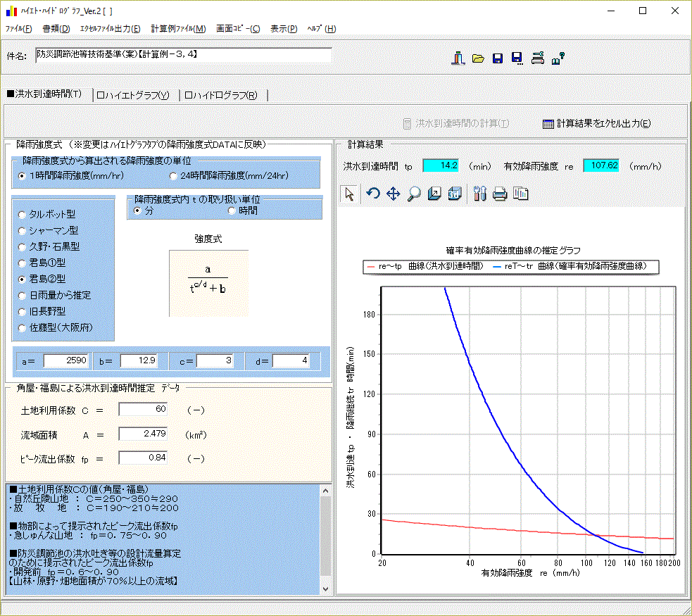Image resolution: width=692 pixels, height=616 pixels.
Task: Print the chart using printer icon
Action: [x=500, y=195]
